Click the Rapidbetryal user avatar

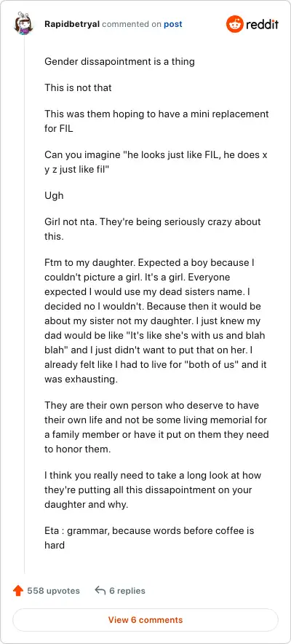point(24,24)
